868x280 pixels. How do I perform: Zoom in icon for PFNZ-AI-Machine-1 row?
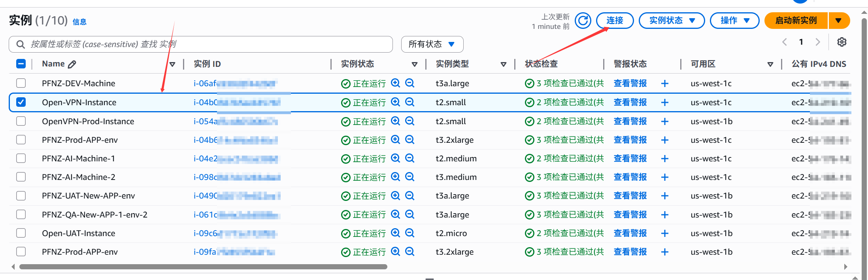[x=395, y=158]
